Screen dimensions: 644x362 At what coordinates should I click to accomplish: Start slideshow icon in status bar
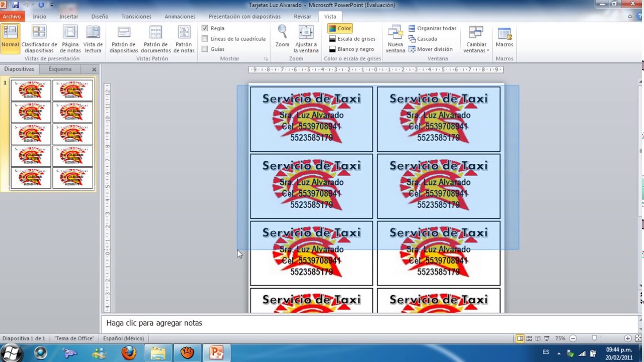546,338
